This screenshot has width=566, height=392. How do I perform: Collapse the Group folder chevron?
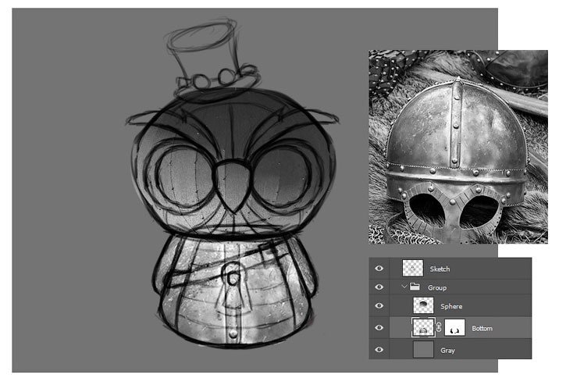404,287
